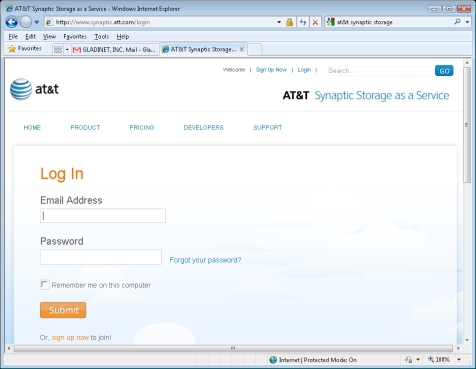Viewport: 476px width, 369px height.
Task: Click the Password input field
Action: (x=101, y=257)
